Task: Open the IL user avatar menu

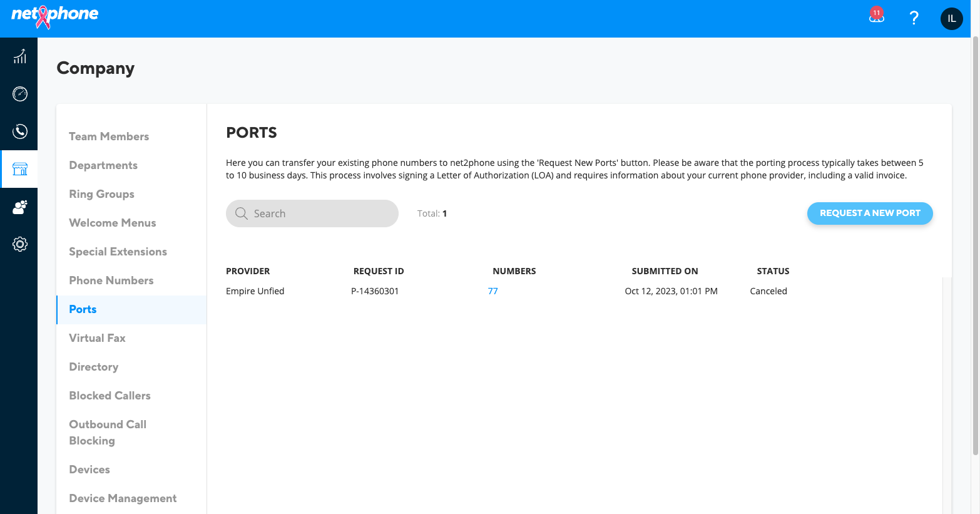Action: pos(952,19)
